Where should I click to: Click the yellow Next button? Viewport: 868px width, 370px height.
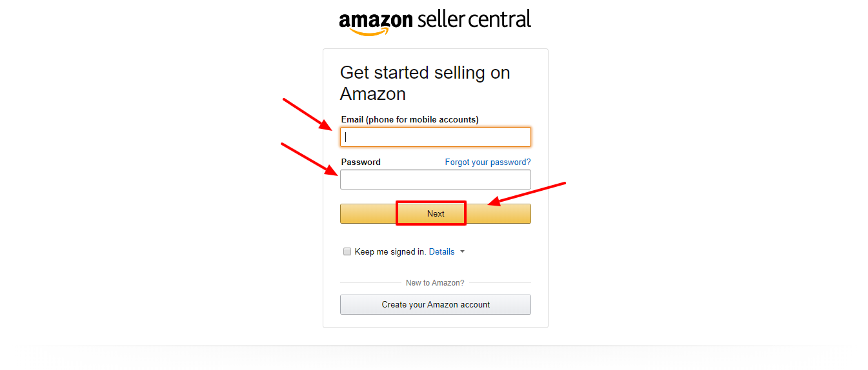(436, 213)
